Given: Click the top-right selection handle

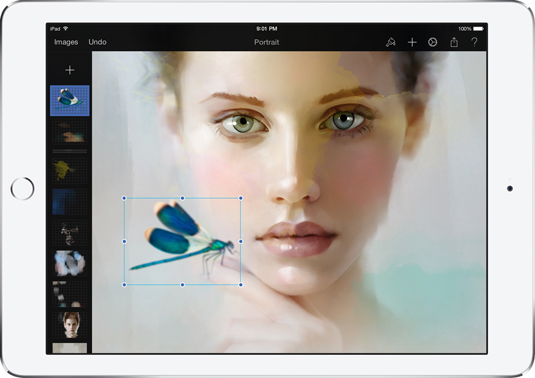Looking at the screenshot, I should coord(241,198).
